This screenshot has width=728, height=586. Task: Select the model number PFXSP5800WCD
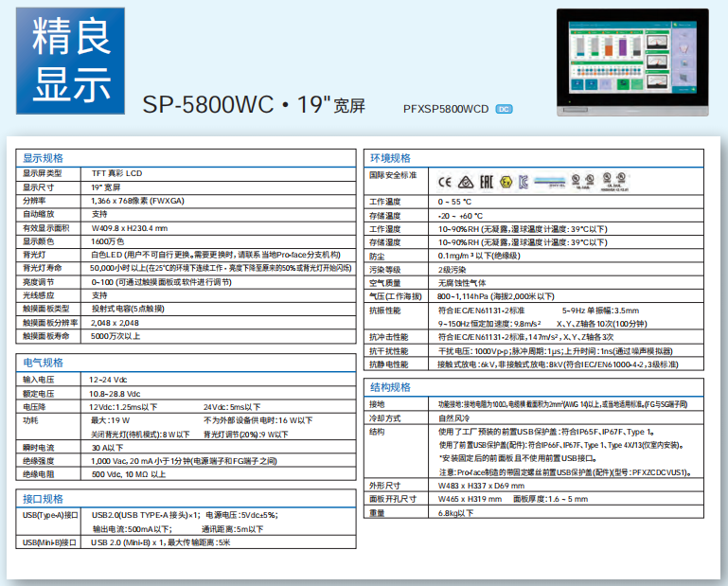(446, 109)
